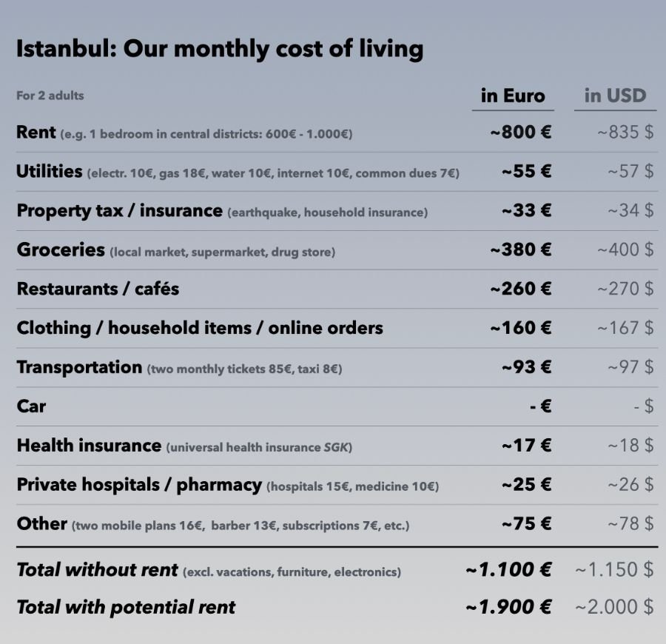
Task: Select the Rent row label
Action: click(36, 133)
